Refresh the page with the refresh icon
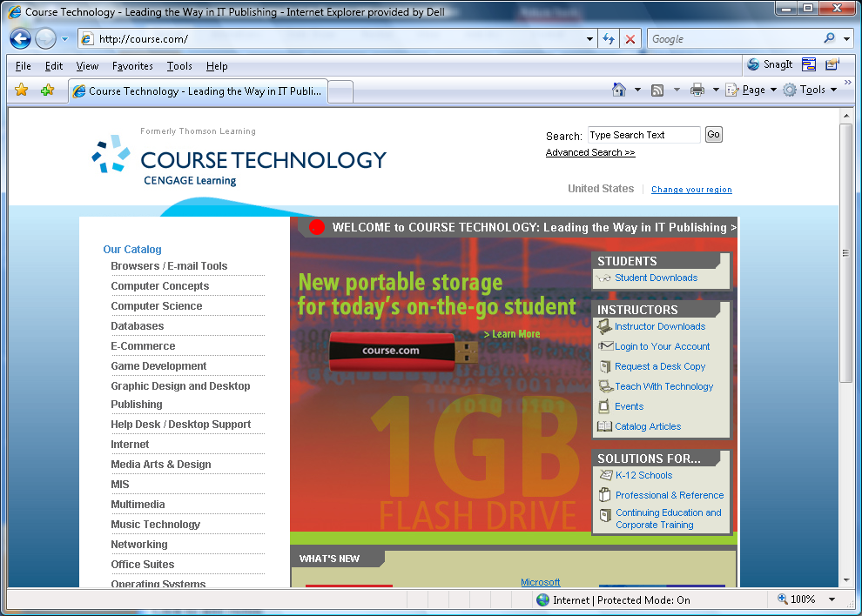This screenshot has height=616, width=862. point(609,39)
